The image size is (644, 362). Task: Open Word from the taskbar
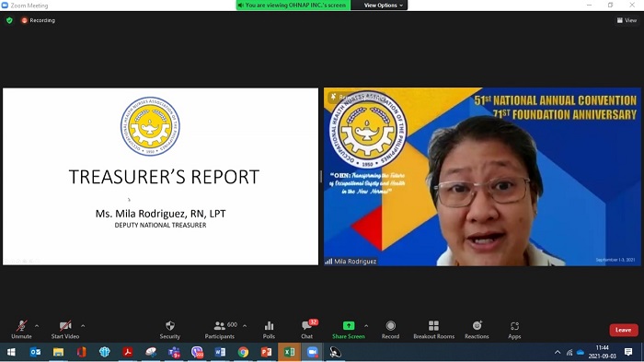[220, 352]
